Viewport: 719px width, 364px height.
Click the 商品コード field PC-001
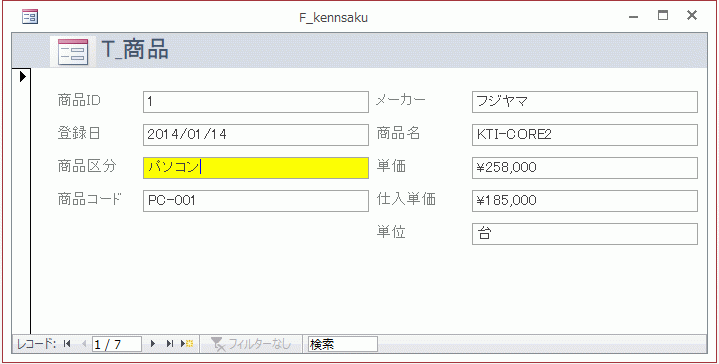(x=256, y=201)
